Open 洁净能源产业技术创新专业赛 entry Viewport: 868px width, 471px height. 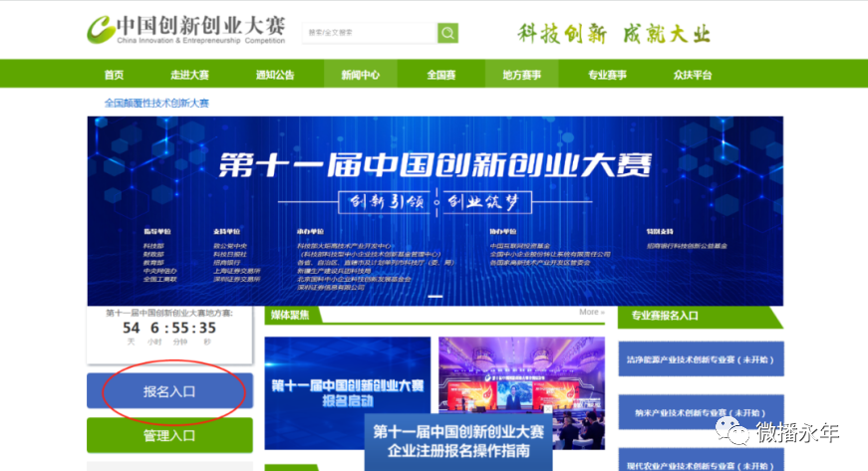[x=701, y=359]
